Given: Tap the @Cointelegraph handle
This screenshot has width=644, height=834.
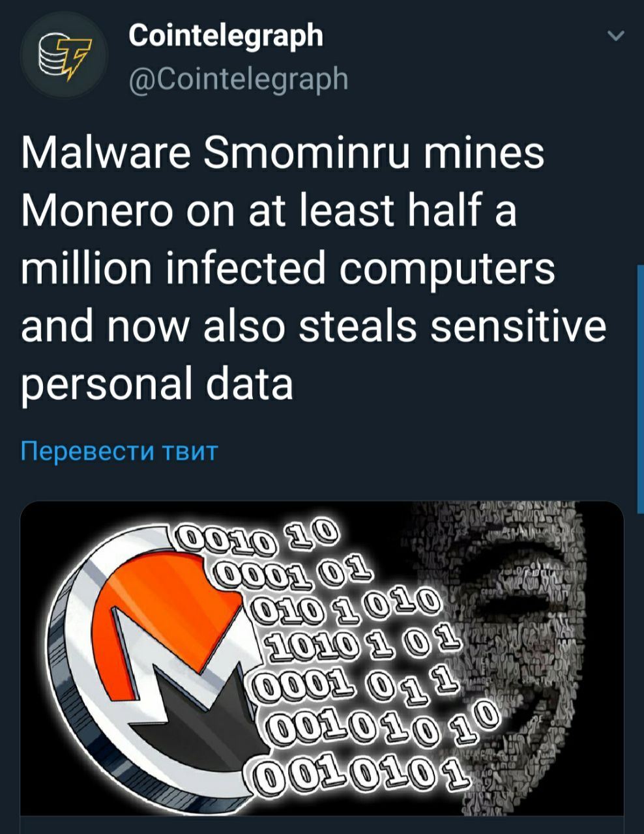Looking at the screenshot, I should (x=239, y=79).
